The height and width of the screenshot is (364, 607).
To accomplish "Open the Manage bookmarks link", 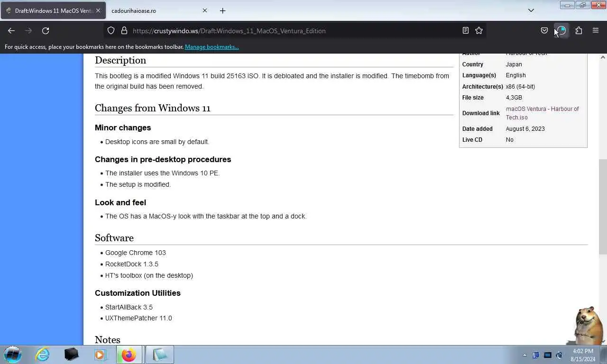I will tap(212, 47).
